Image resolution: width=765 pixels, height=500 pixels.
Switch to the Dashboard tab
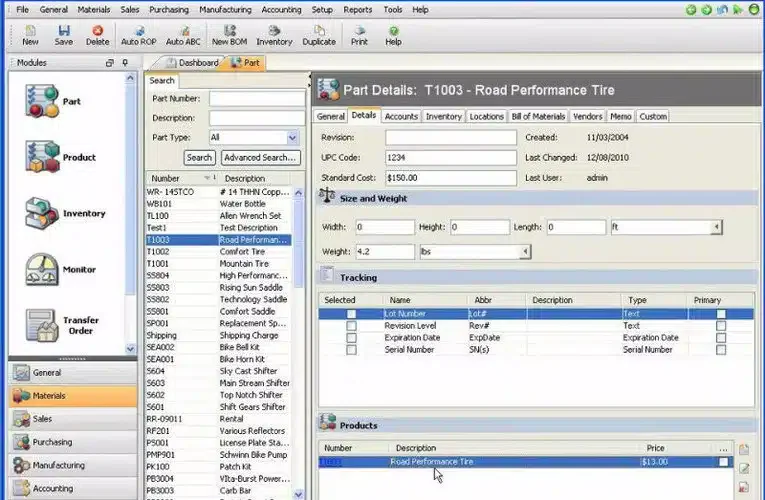[192, 63]
